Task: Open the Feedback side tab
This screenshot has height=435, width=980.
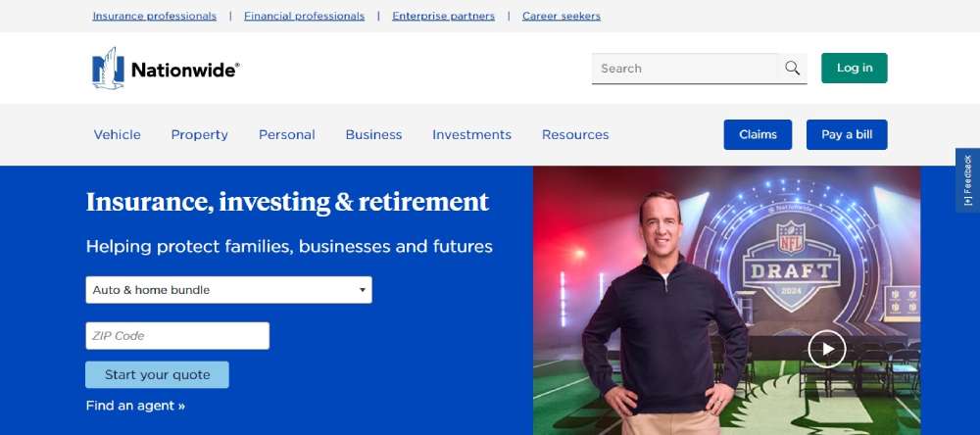Action: pyautogui.click(x=967, y=180)
